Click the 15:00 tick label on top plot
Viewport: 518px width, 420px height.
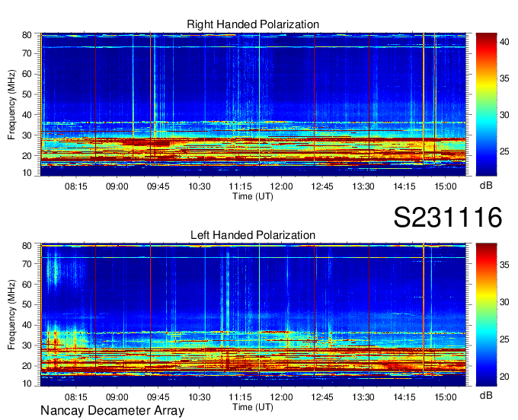point(445,186)
